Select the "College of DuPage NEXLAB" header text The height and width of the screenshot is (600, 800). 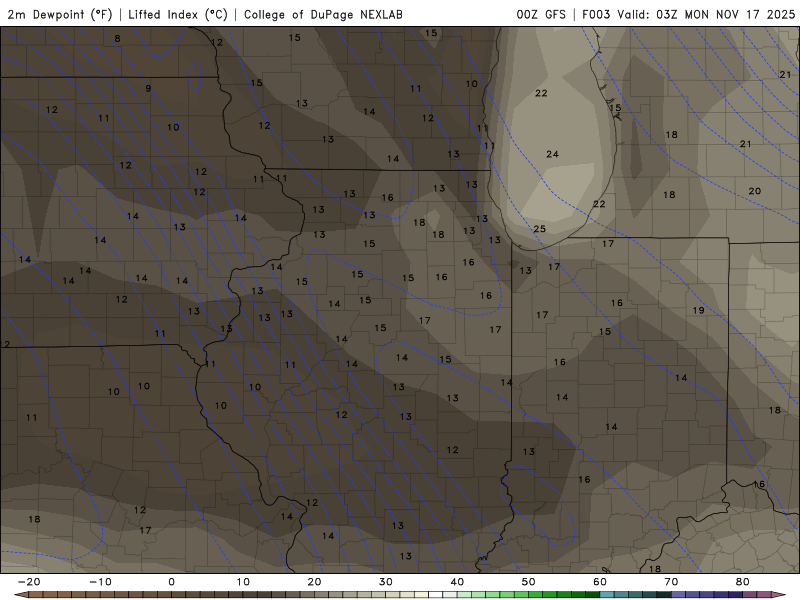point(323,14)
